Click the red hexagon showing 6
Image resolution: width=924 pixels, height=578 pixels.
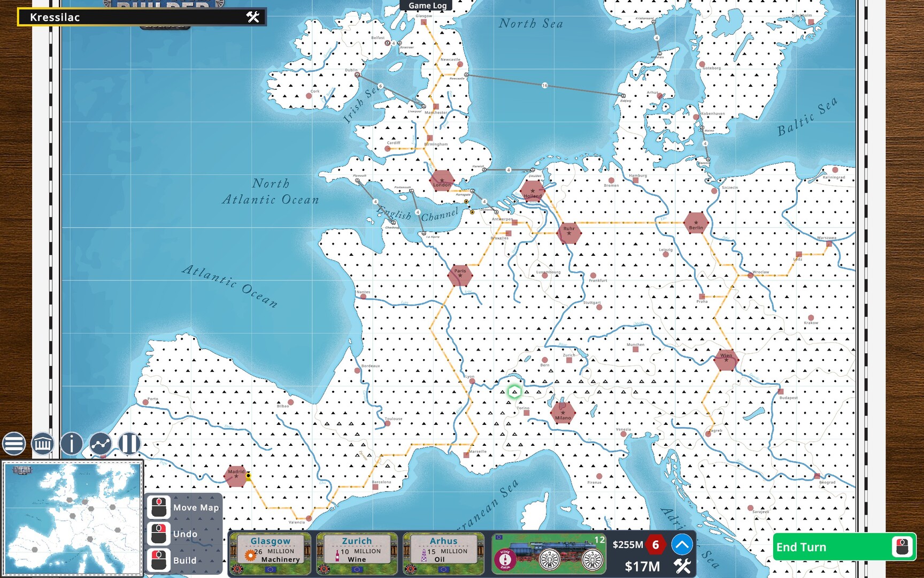657,544
